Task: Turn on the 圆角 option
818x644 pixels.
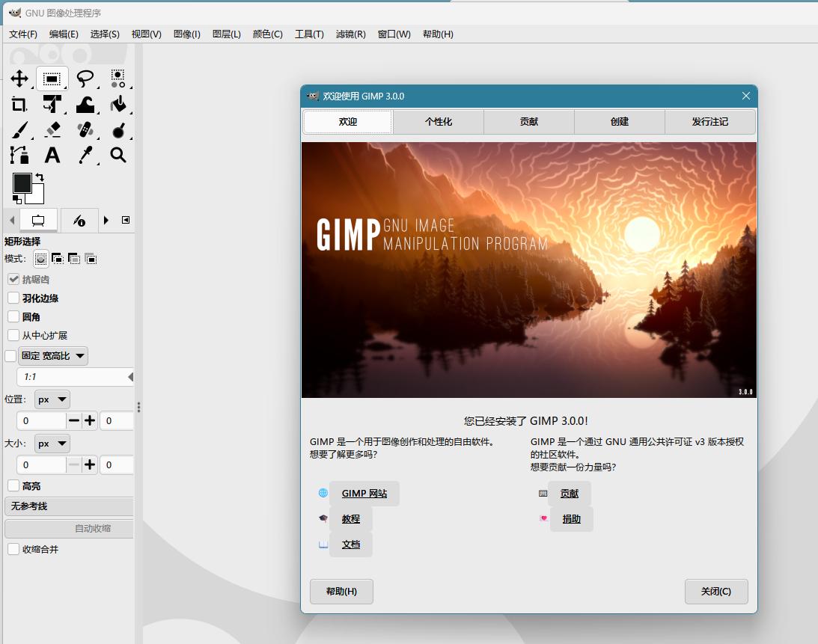Action: 13,316
